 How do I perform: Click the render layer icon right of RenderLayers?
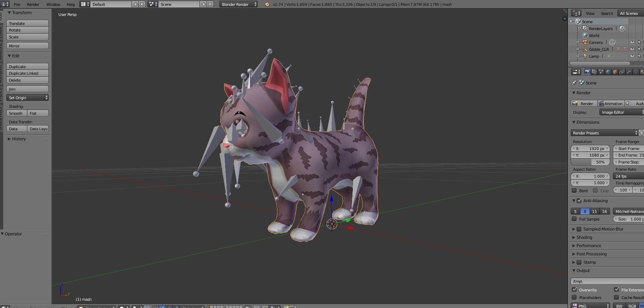point(622,28)
